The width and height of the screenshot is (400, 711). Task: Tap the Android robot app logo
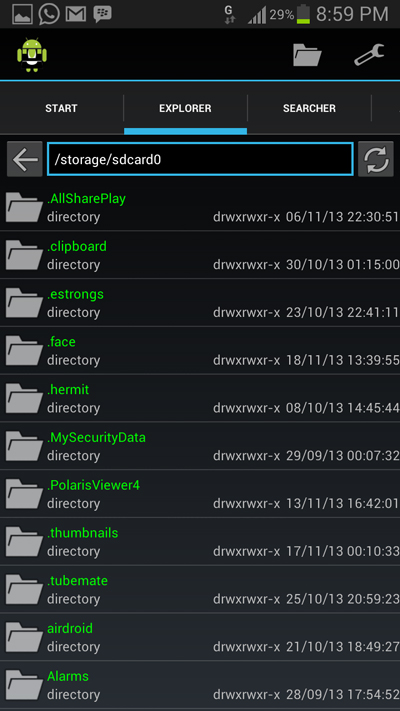click(x=32, y=55)
